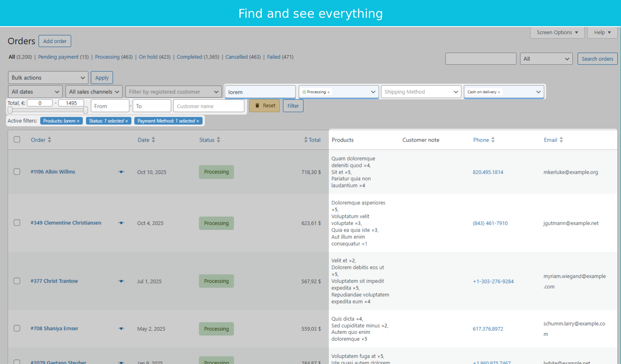
Task: Open the Screen Options panel
Action: point(557,32)
